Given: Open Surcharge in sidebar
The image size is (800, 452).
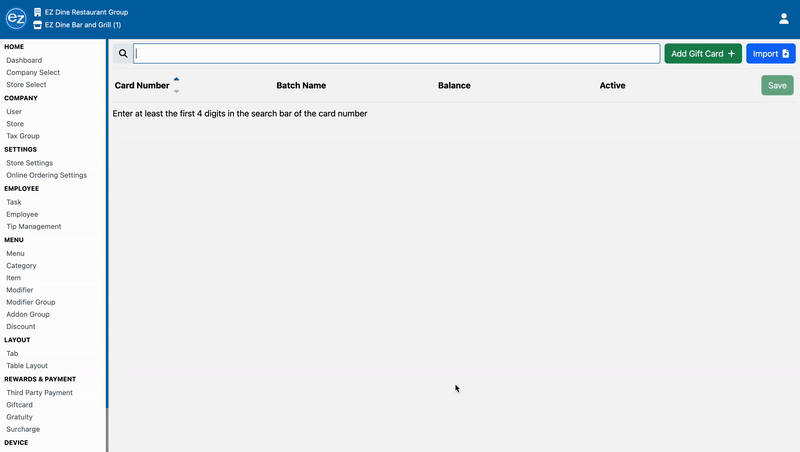Looking at the screenshot, I should [x=23, y=430].
